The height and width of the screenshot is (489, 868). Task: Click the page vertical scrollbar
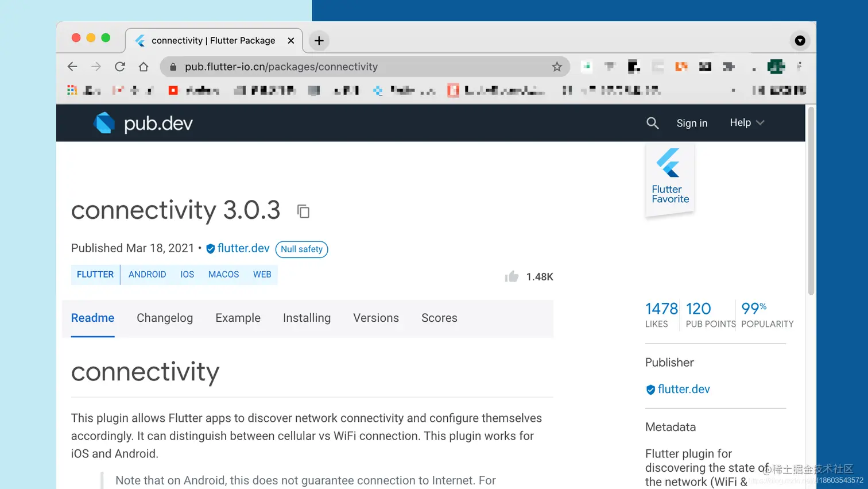tap(811, 201)
